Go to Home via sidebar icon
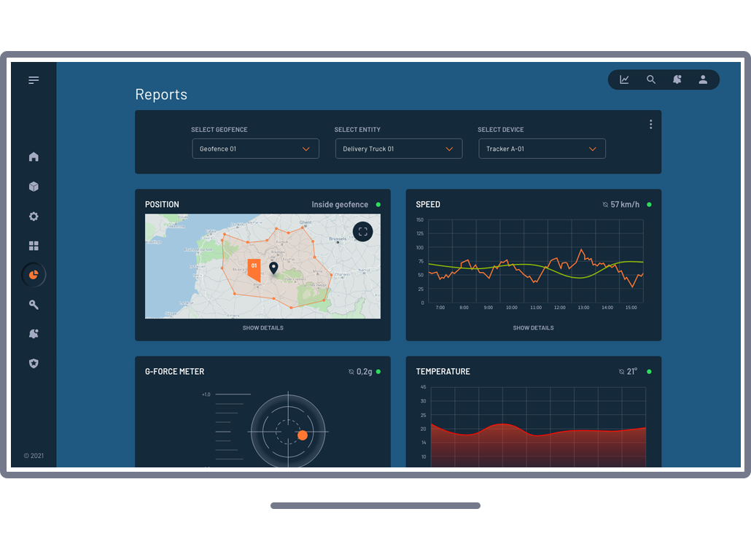Screen dimensions: 751x560 pos(34,157)
